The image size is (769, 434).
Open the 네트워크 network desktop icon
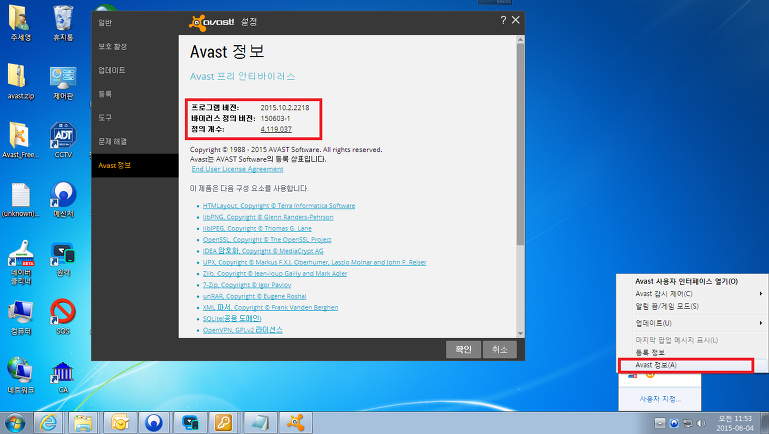(20, 376)
